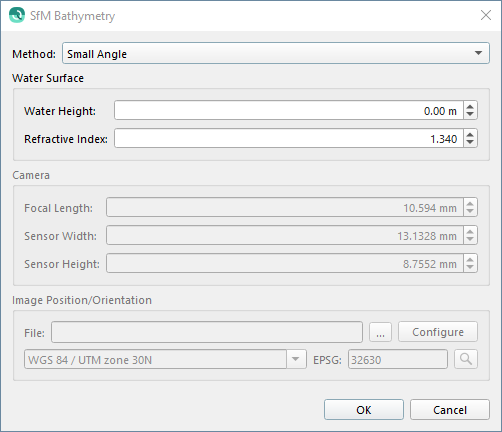Decrease Sensor Width spinner value
Screen dimensions: 502x432
(470, 240)
